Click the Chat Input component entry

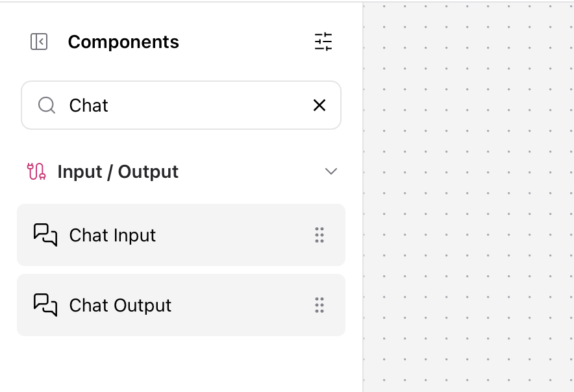(x=112, y=235)
